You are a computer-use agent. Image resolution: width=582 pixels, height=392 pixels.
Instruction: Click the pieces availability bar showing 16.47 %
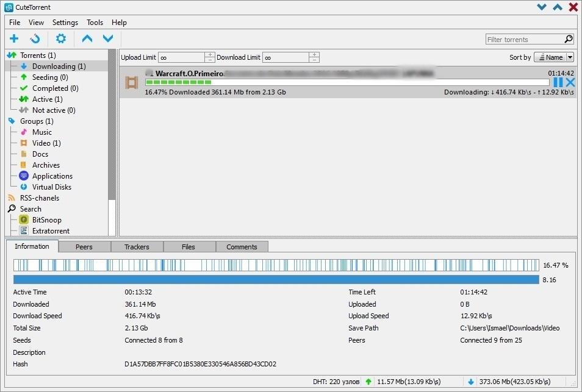[276, 265]
